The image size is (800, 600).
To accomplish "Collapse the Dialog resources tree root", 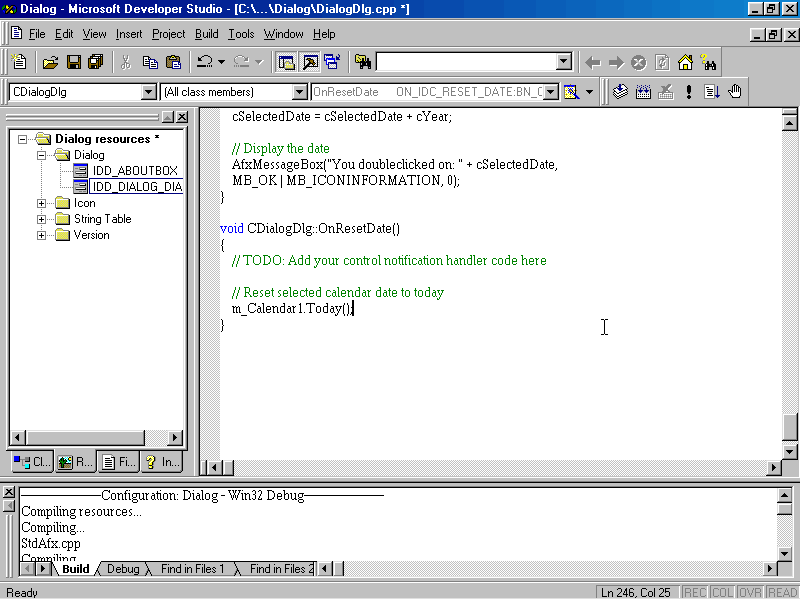I will [22, 139].
